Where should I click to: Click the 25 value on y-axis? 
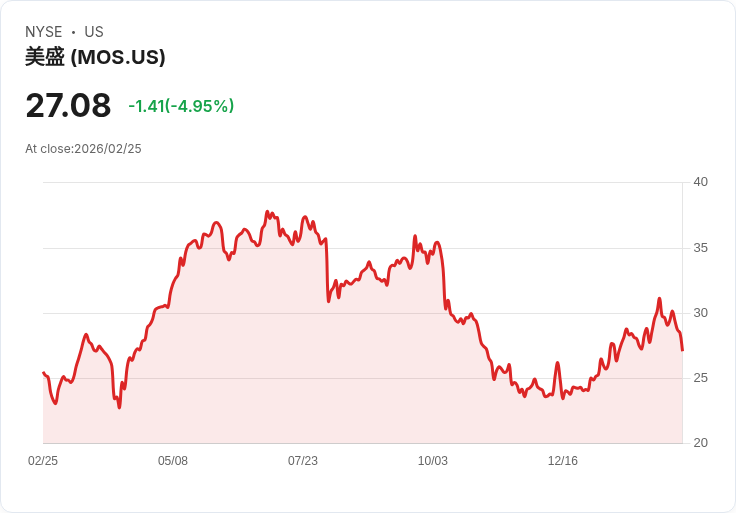tap(700, 378)
